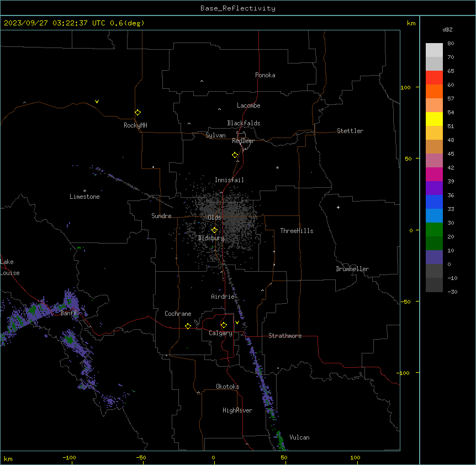Click the yellow V marker northwest of RockyMH
The image size is (476, 465).
97,102
